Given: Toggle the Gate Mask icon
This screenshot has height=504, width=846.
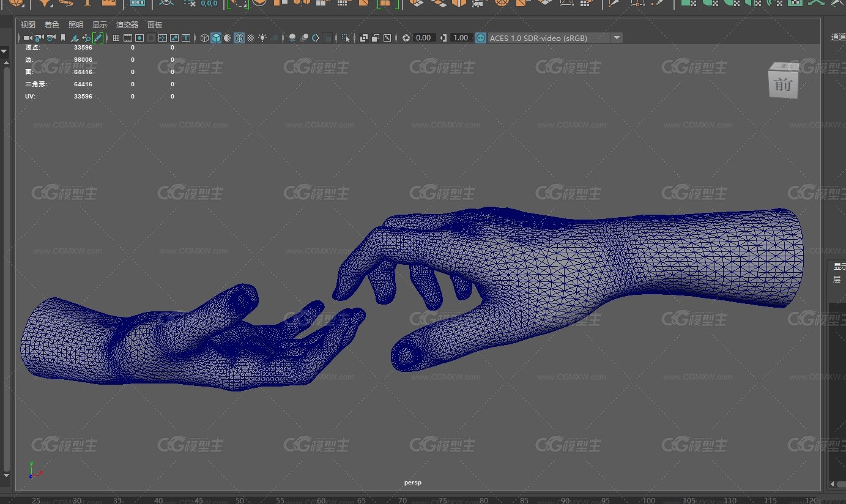Looking at the screenshot, I should tap(151, 38).
